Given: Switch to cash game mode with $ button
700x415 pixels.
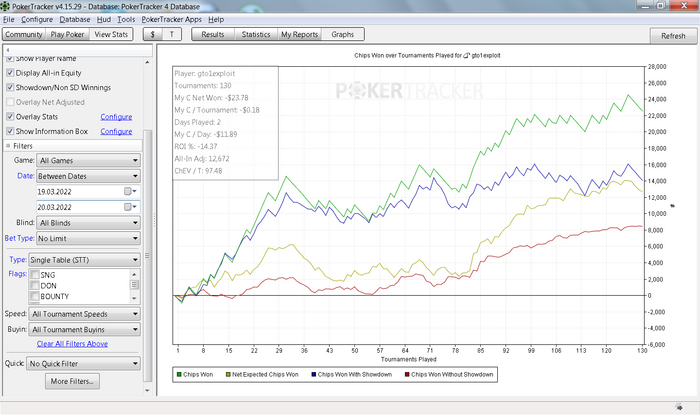Looking at the screenshot, I should click(x=153, y=34).
